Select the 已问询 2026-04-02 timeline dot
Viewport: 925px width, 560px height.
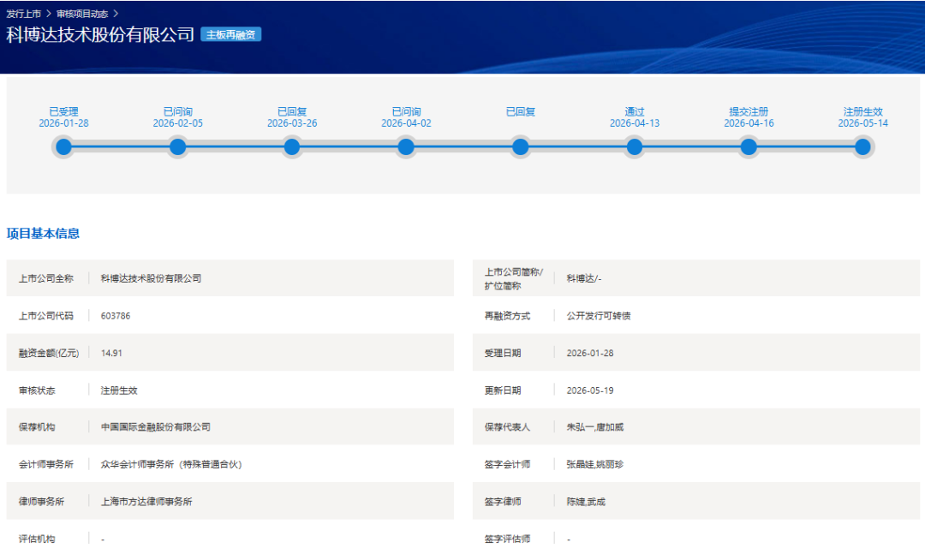(x=406, y=146)
